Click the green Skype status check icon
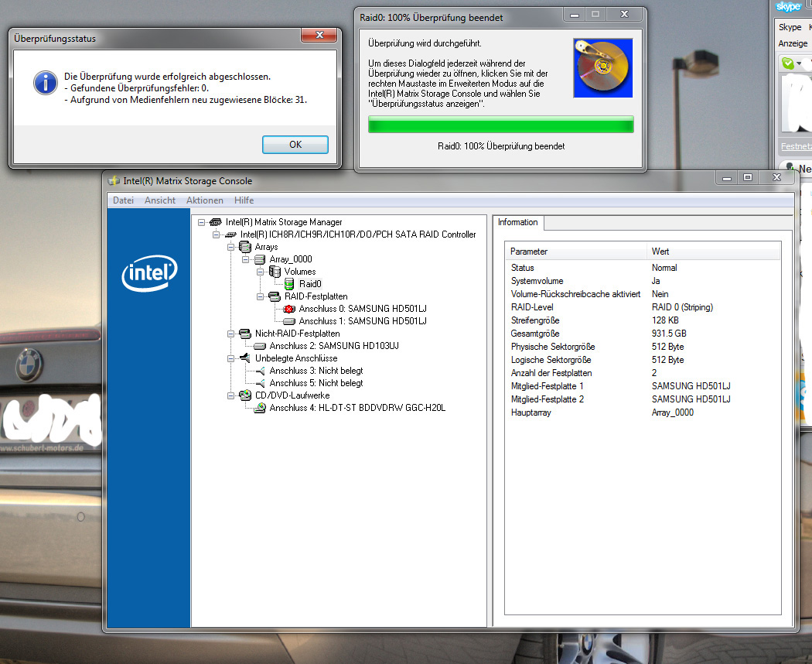The height and width of the screenshot is (664, 812). click(x=788, y=63)
